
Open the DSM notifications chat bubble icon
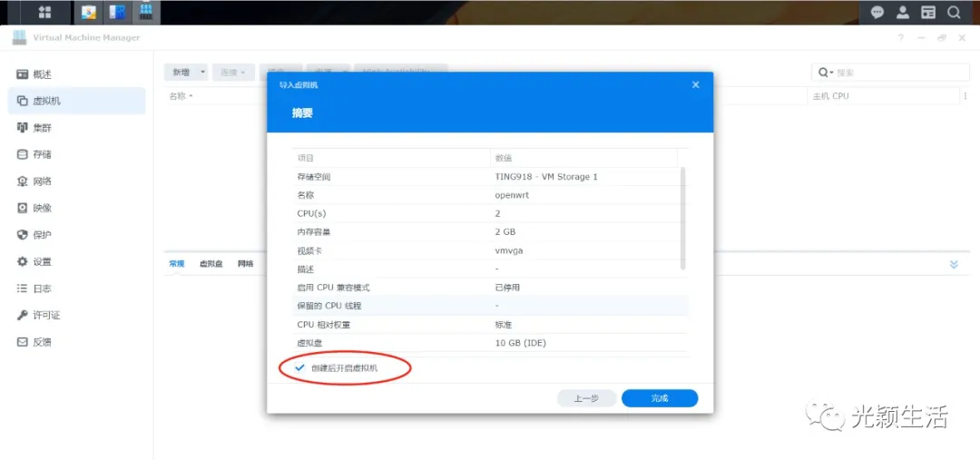877,12
